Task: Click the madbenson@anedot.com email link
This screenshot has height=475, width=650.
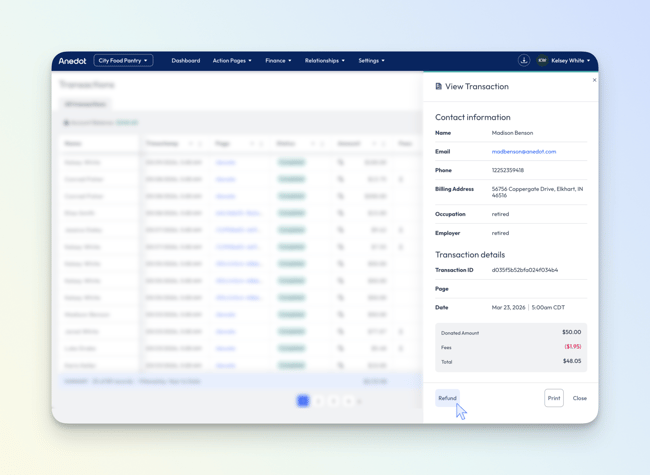Action: 523,152
